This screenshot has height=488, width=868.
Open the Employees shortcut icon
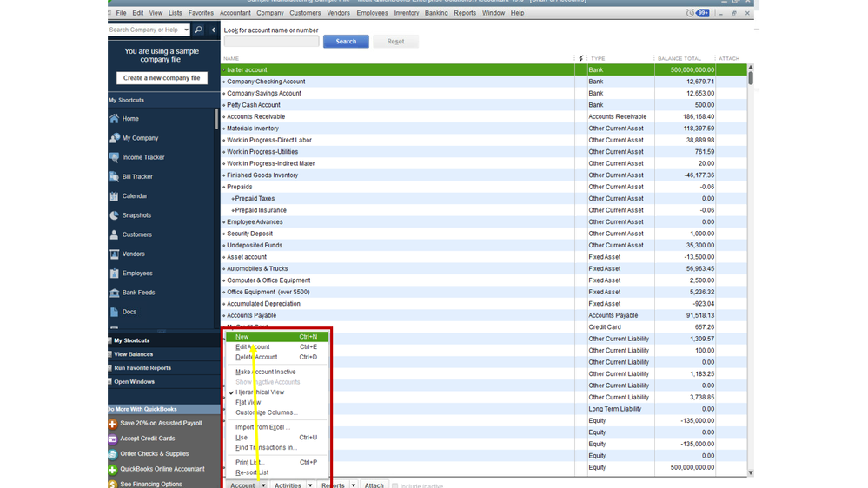[114, 274]
